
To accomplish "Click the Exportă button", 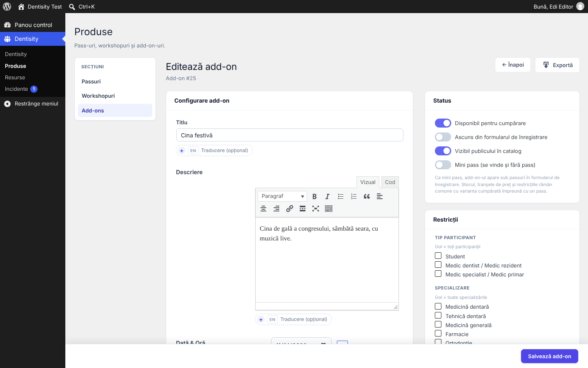I will pyautogui.click(x=557, y=65).
